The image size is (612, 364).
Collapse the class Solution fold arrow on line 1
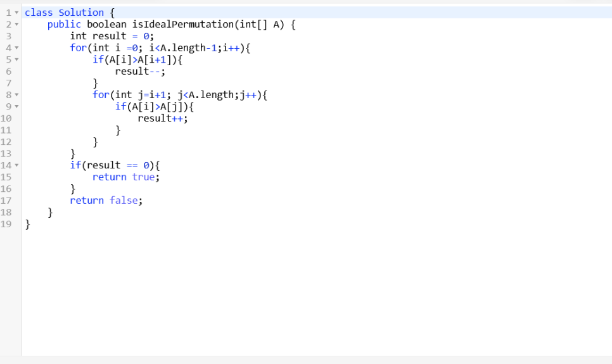click(16, 13)
